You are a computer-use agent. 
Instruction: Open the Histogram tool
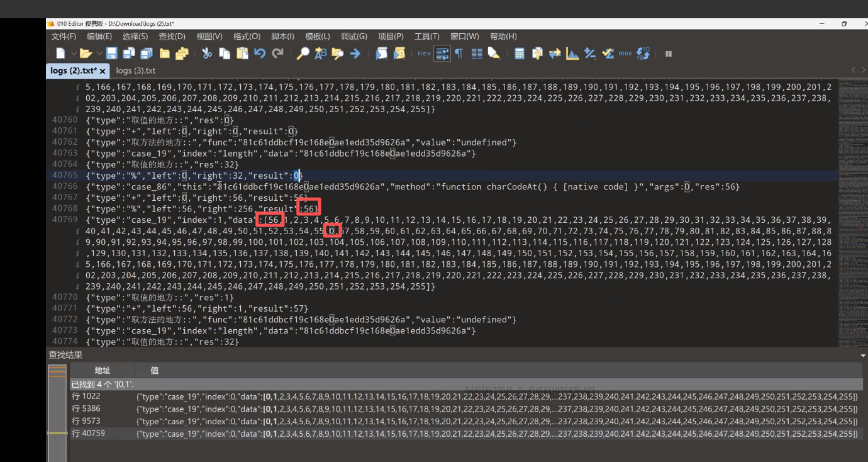(572, 54)
